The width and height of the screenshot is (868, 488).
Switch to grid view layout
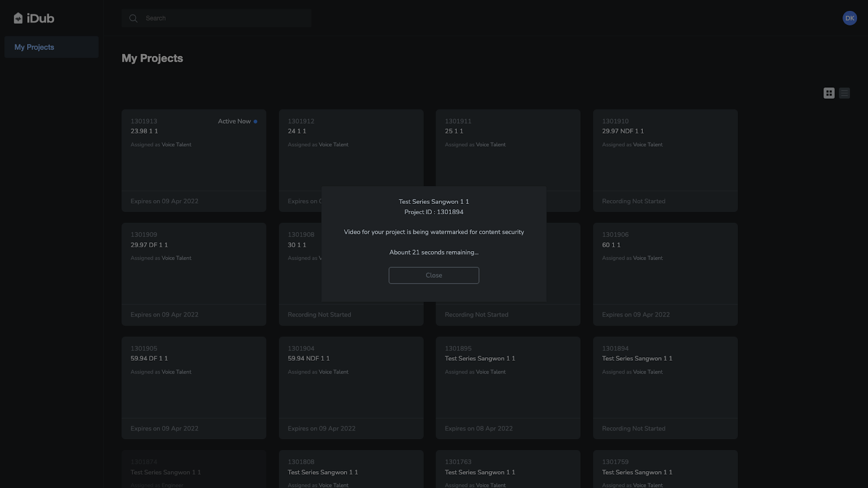829,93
